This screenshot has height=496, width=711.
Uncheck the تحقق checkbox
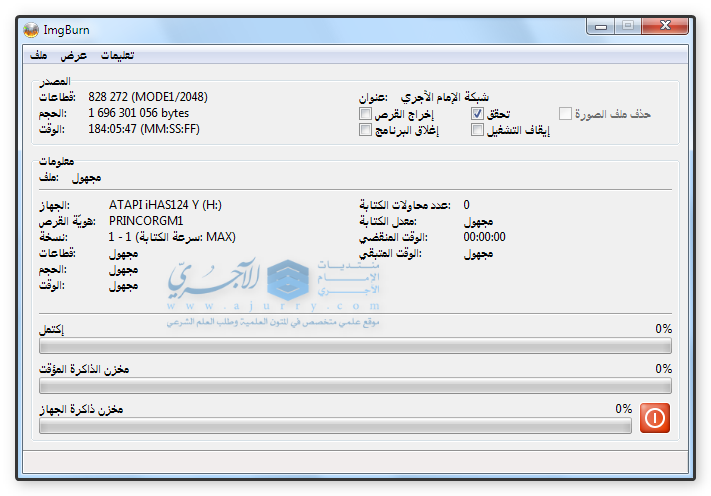coord(478,114)
